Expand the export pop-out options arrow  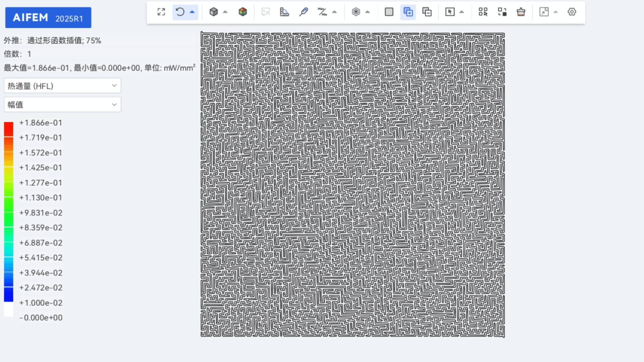tap(556, 12)
